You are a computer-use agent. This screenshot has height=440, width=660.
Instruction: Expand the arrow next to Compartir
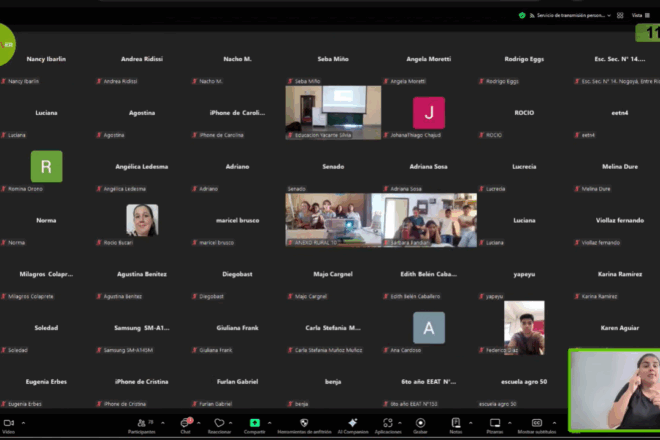click(x=270, y=420)
